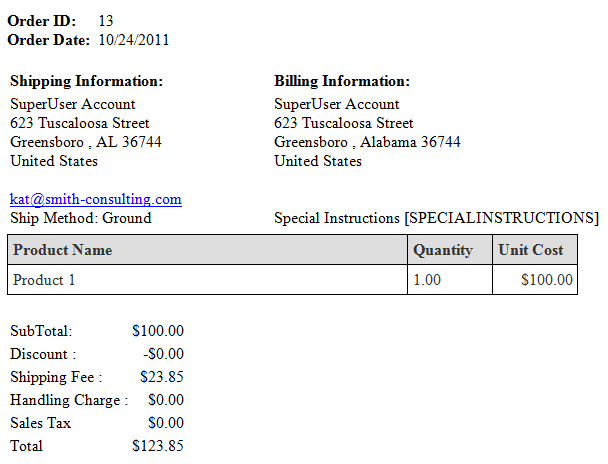Click the shipping address 623 Tuscaloosa Street
Viewport: 608px width, 464px height.
(79, 123)
